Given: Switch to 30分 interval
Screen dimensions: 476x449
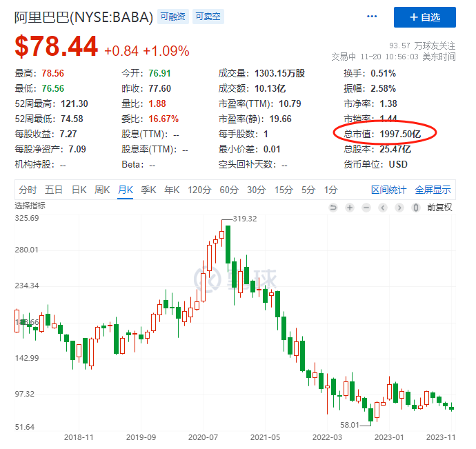Looking at the screenshot, I should click(x=256, y=190).
